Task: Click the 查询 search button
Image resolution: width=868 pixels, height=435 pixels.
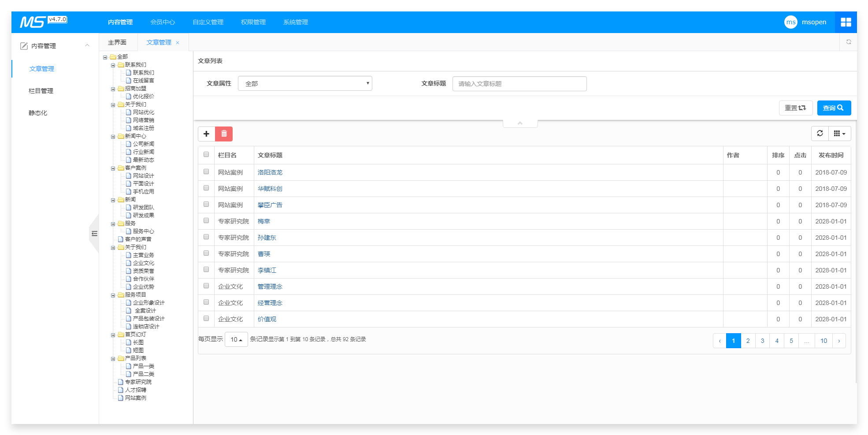Action: click(834, 108)
